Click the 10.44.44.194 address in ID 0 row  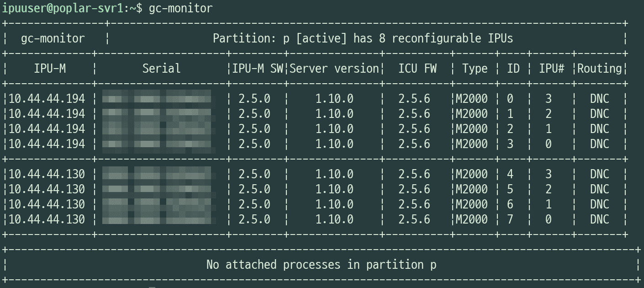click(x=47, y=99)
